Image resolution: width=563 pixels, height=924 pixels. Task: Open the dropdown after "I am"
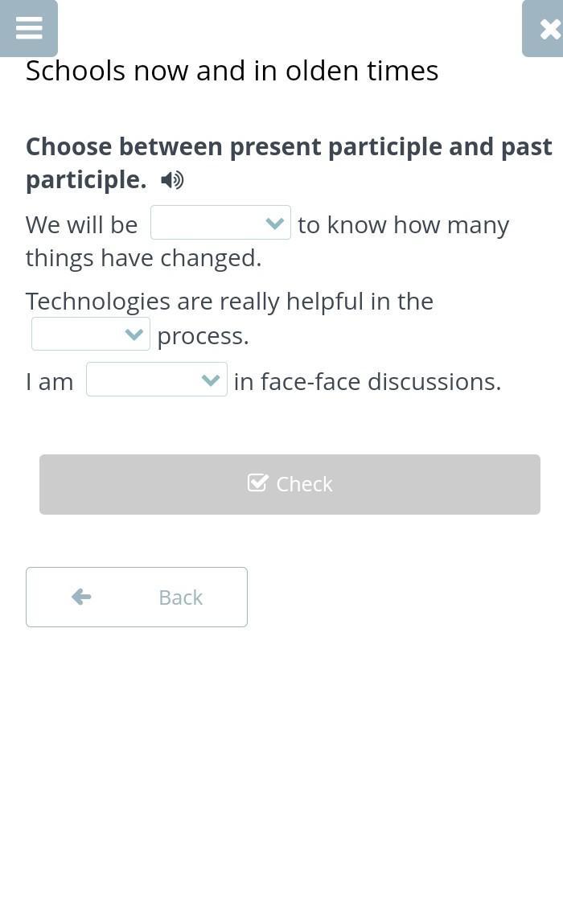[x=156, y=380]
